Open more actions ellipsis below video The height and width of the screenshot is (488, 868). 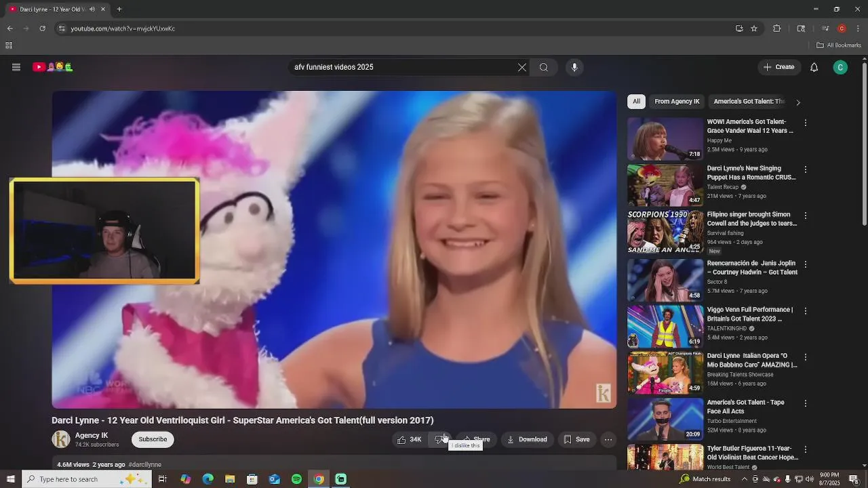608,439
